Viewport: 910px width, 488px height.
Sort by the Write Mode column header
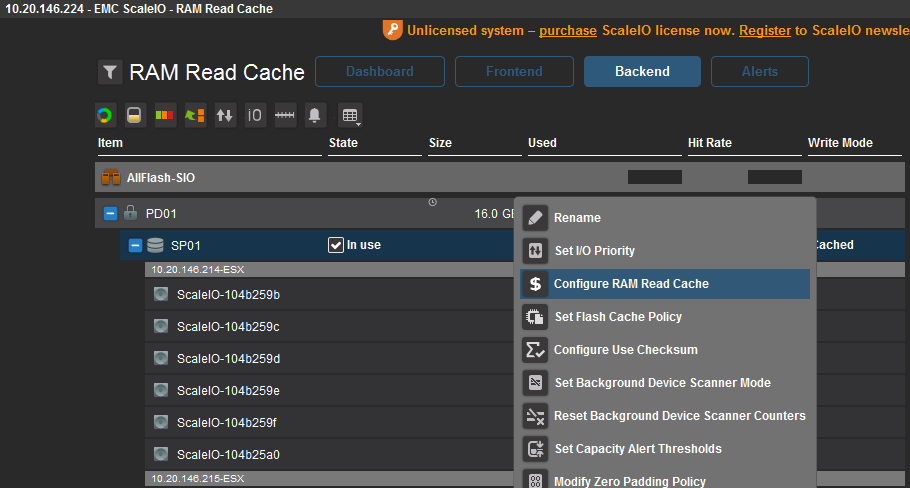[840, 143]
